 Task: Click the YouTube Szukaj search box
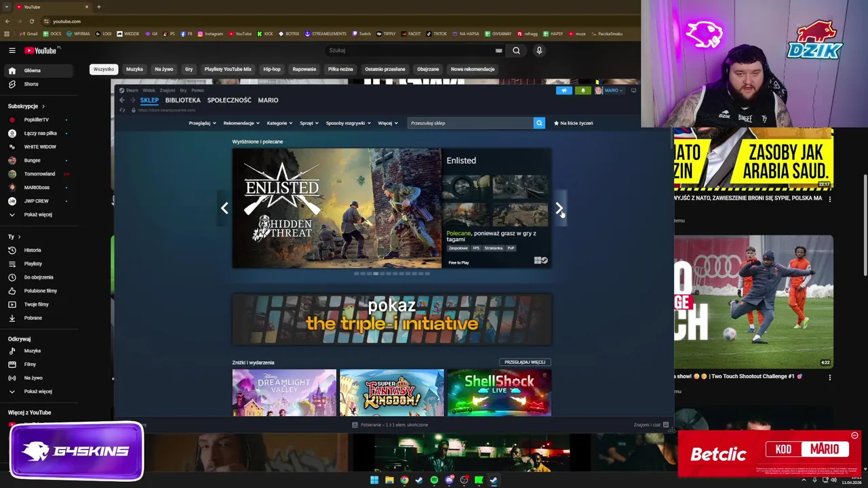coord(415,50)
